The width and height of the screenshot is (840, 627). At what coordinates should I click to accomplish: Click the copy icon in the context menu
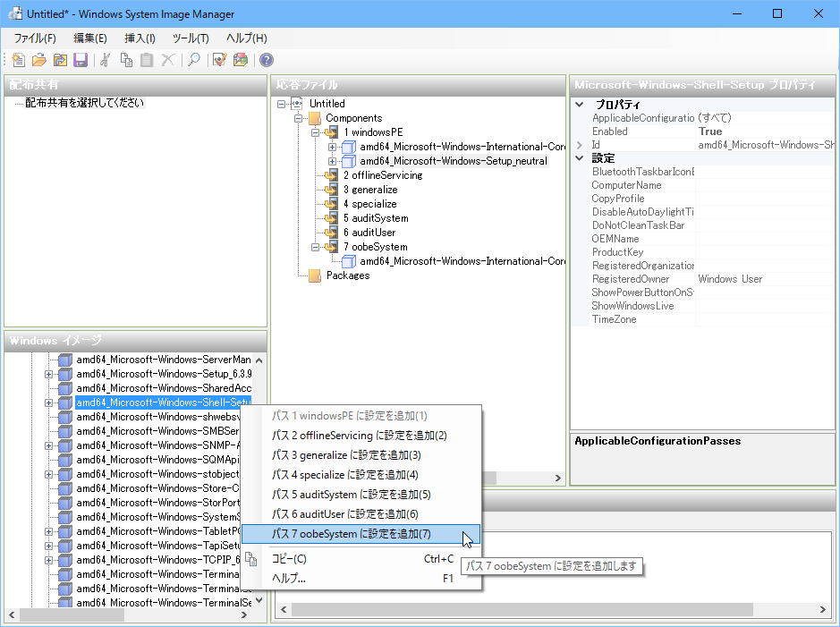(x=251, y=559)
